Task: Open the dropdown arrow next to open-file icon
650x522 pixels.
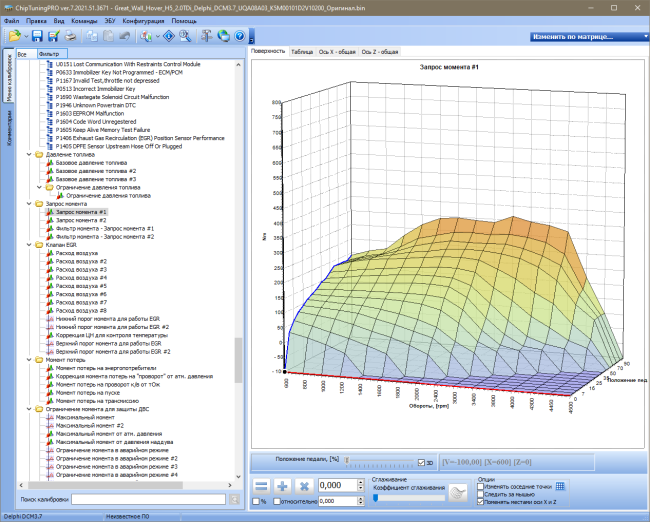Action: coord(26,37)
